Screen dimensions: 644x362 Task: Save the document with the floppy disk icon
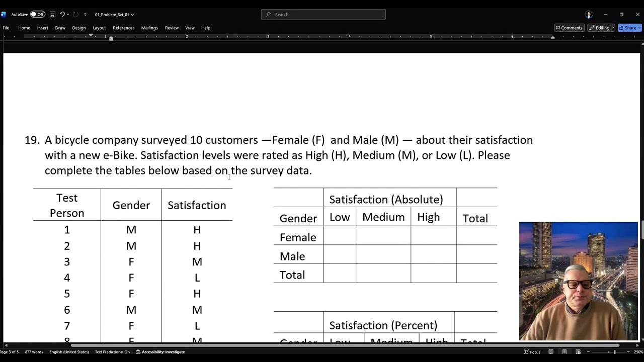[52, 15]
